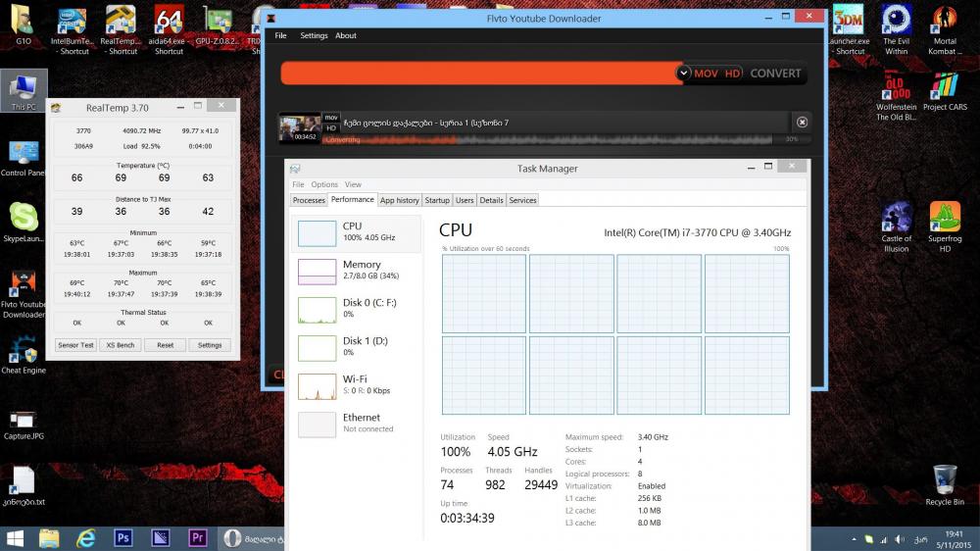Cancel the converting video with X icon
This screenshot has width=980, height=551.
pos(802,122)
